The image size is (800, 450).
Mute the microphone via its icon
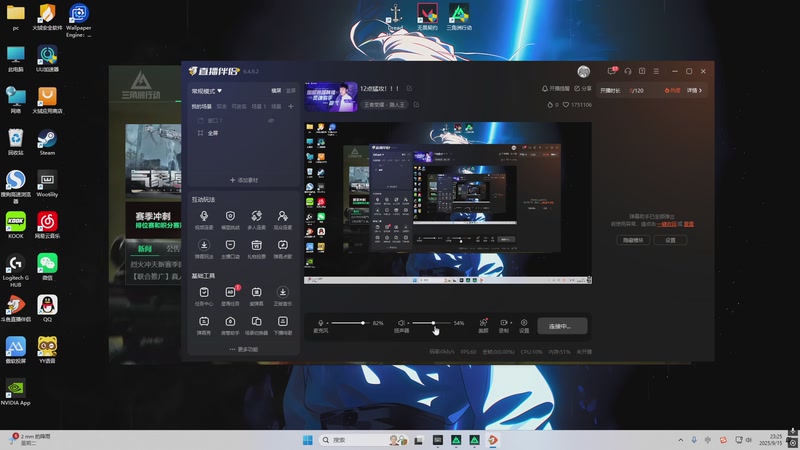click(320, 322)
